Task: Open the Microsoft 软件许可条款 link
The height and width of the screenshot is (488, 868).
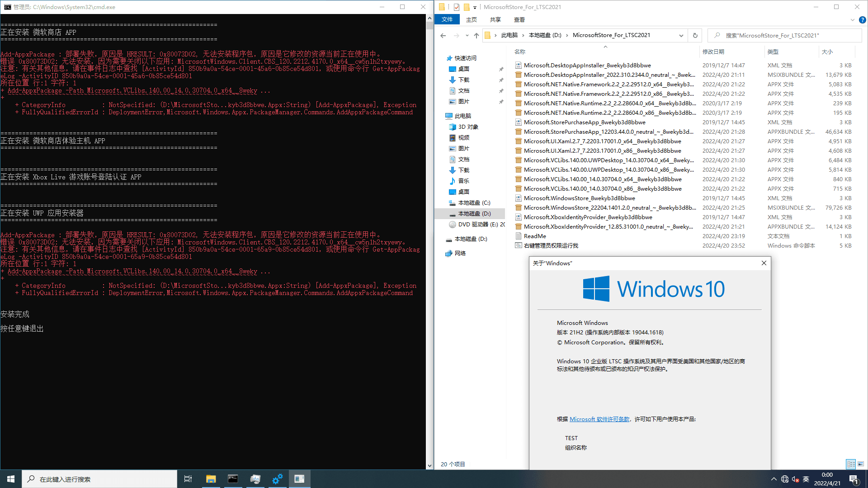Action: pos(599,419)
